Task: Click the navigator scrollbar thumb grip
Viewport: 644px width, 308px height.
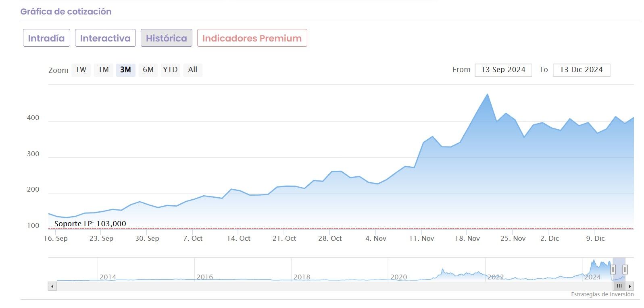Action: click(619, 286)
